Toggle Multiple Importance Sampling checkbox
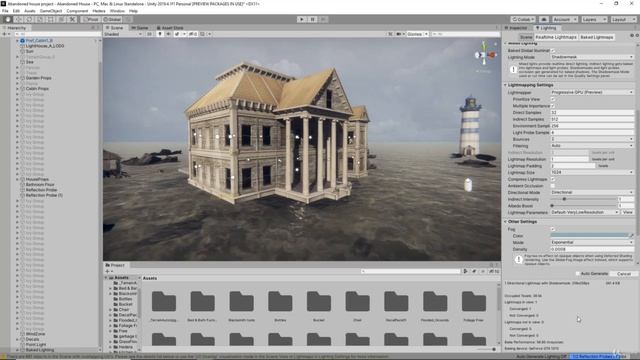640x360 pixels. (x=553, y=106)
